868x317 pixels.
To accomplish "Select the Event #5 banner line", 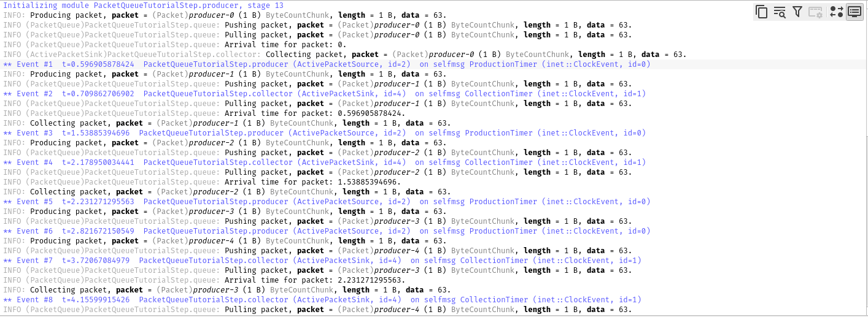I will click(x=327, y=202).
